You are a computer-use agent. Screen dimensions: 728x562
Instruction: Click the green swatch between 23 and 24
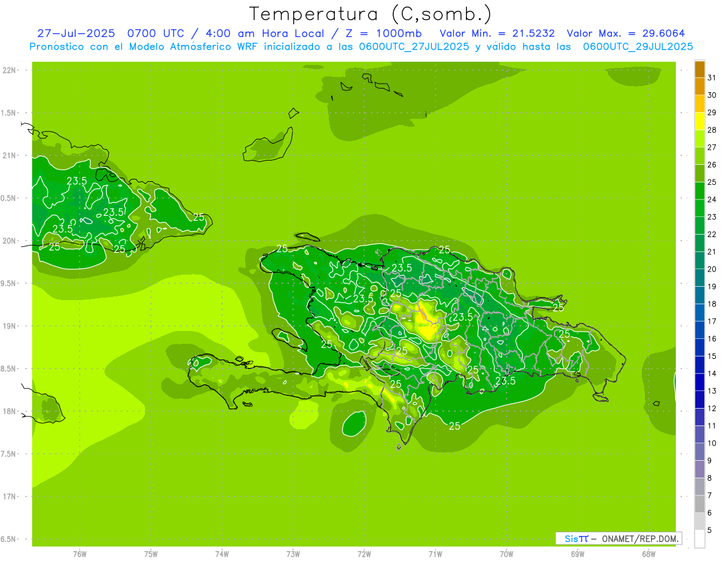699,209
